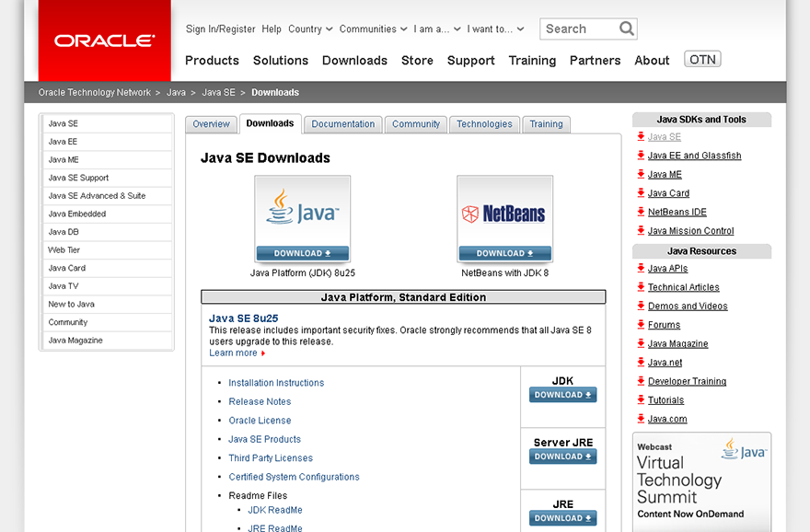Click the red arrow icon beside NetBeans IDE
This screenshot has width=810, height=532.
click(641, 212)
